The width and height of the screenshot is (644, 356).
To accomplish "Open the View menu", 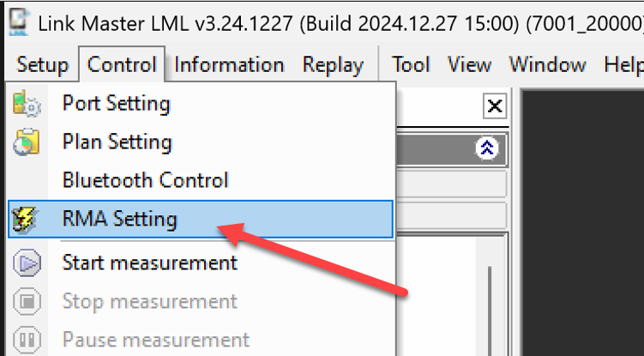I will 469,65.
